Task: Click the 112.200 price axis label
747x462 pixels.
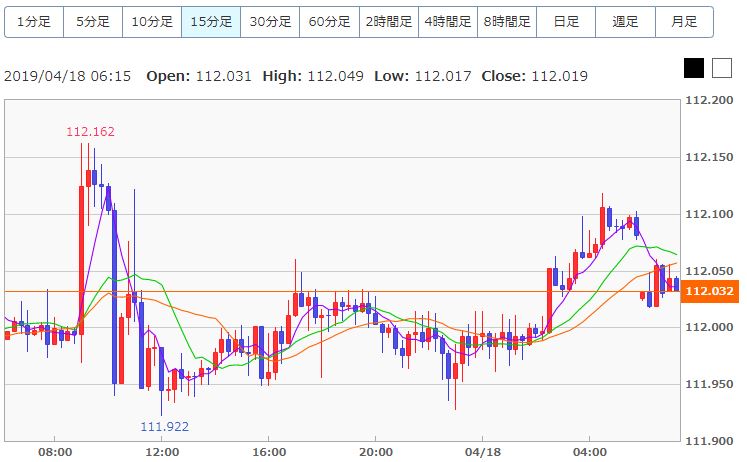Action: click(x=709, y=100)
